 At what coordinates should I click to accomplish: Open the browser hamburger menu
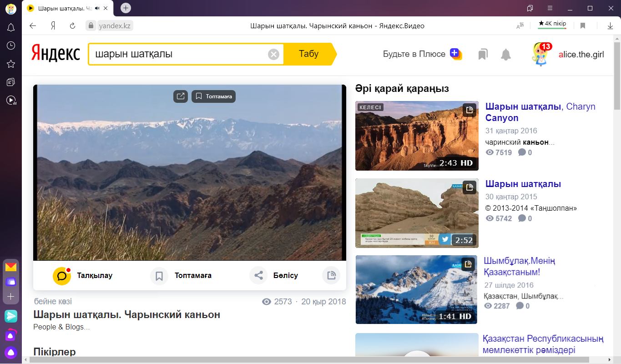pyautogui.click(x=550, y=8)
